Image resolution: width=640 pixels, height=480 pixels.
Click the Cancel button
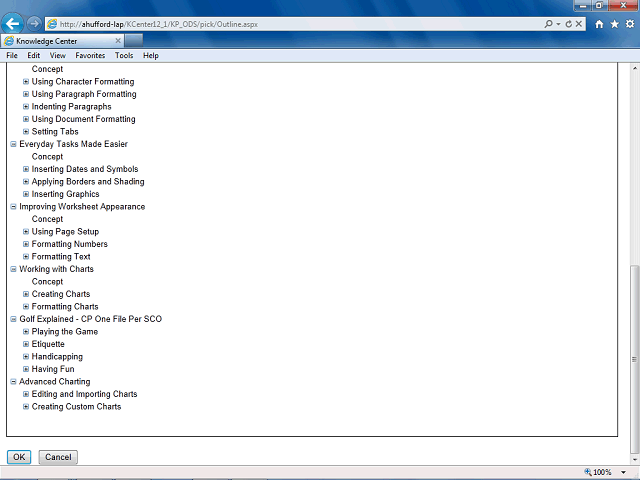(58, 457)
